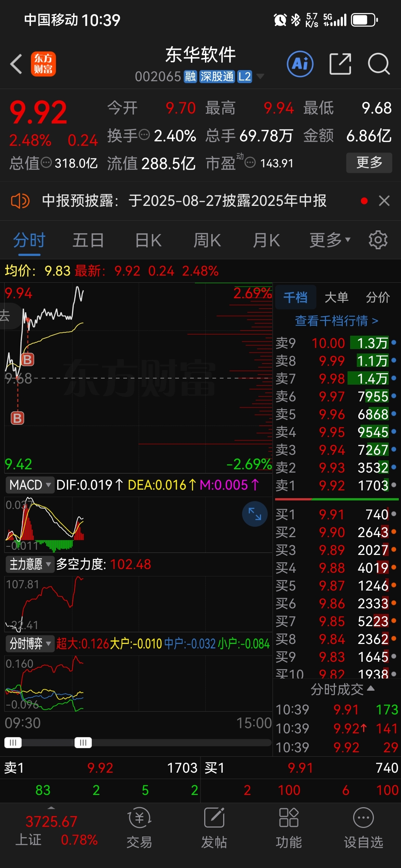This screenshot has height=868, width=401.
Task: Tap upper B buy marker on chart
Action: tap(28, 359)
